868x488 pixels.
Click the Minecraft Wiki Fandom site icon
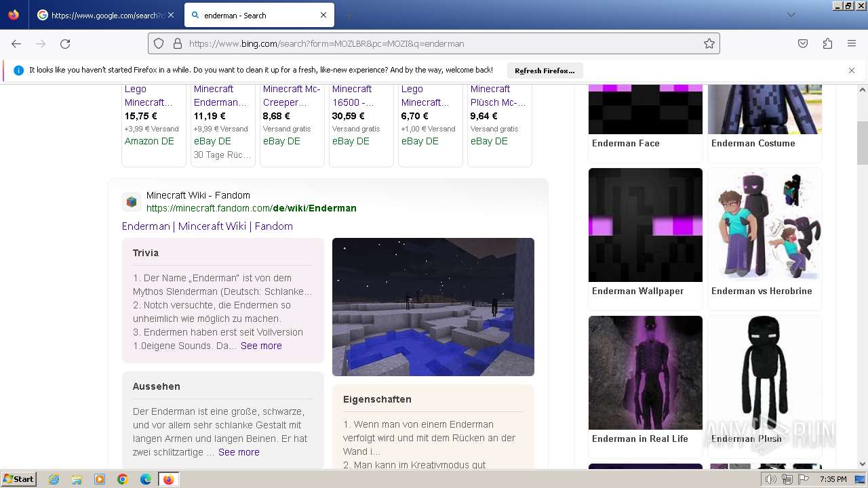pos(132,202)
